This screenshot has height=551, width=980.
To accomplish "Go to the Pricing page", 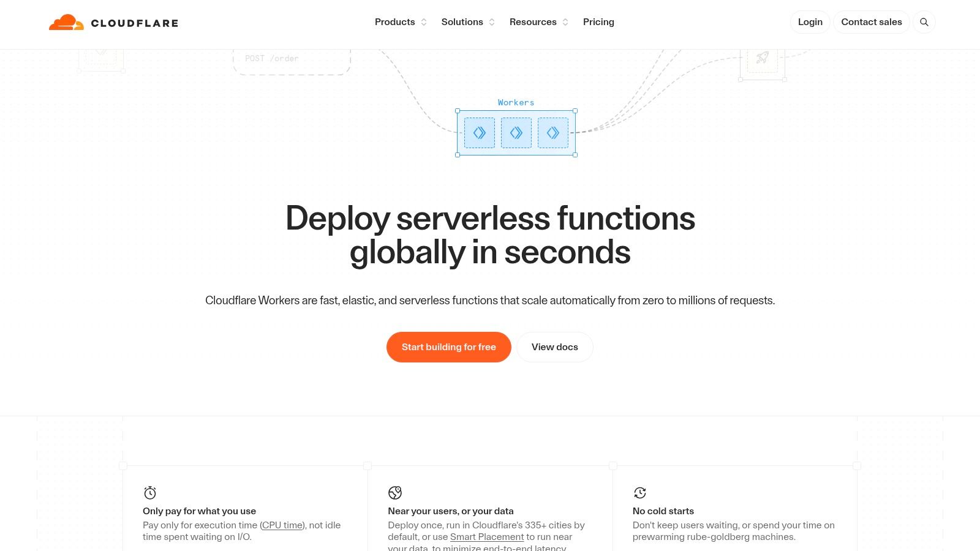I will (x=598, y=22).
